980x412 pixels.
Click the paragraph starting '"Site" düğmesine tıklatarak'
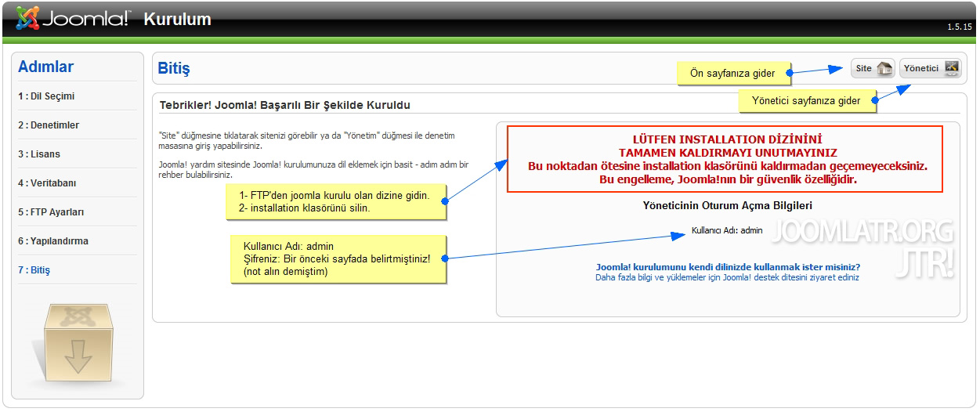point(306,140)
